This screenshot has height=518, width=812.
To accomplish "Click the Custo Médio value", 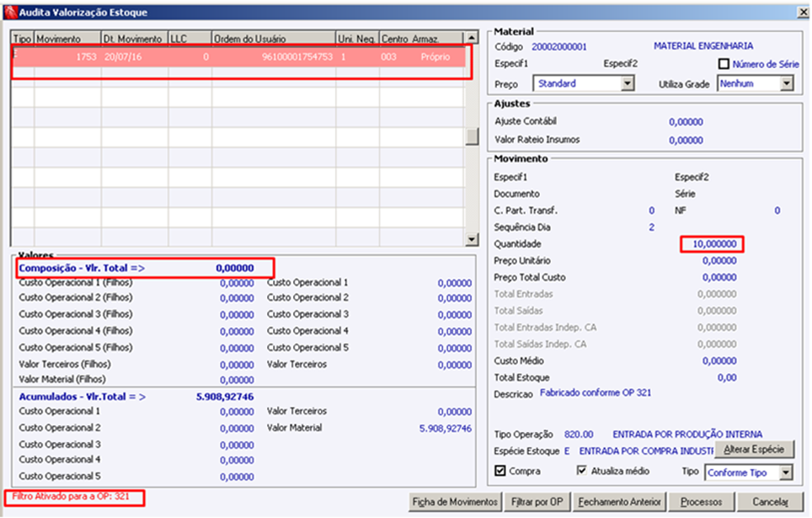I will (x=719, y=360).
